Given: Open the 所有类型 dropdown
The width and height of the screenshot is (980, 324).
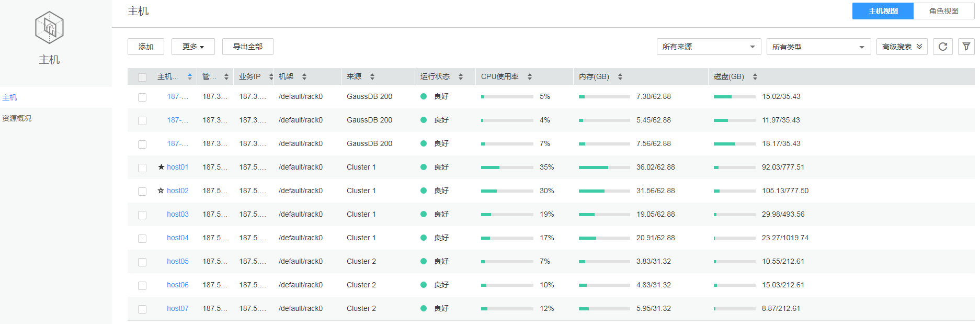Looking at the screenshot, I should (x=818, y=47).
